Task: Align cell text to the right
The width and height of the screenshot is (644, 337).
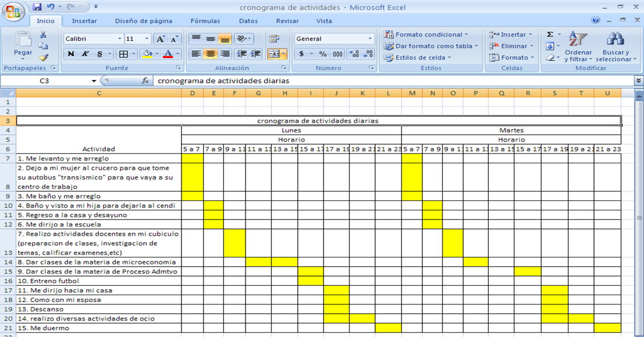Action: [x=225, y=53]
